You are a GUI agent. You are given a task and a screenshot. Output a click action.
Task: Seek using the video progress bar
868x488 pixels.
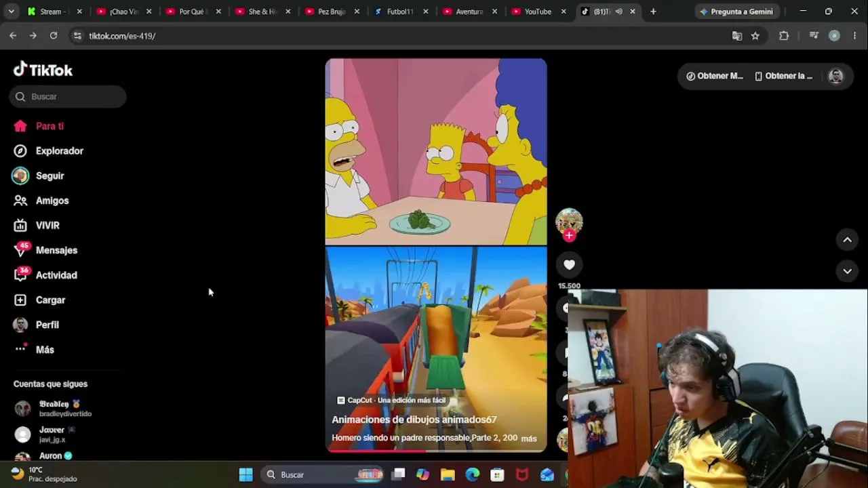[x=436, y=451]
